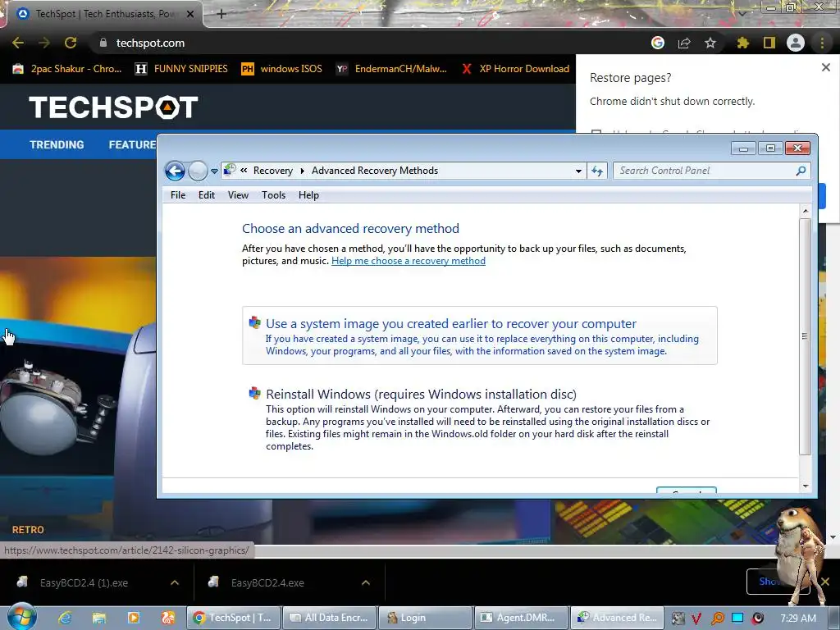840x630 pixels.
Task: Click the 7:29 AM taskbar clock
Action: [x=798, y=618]
